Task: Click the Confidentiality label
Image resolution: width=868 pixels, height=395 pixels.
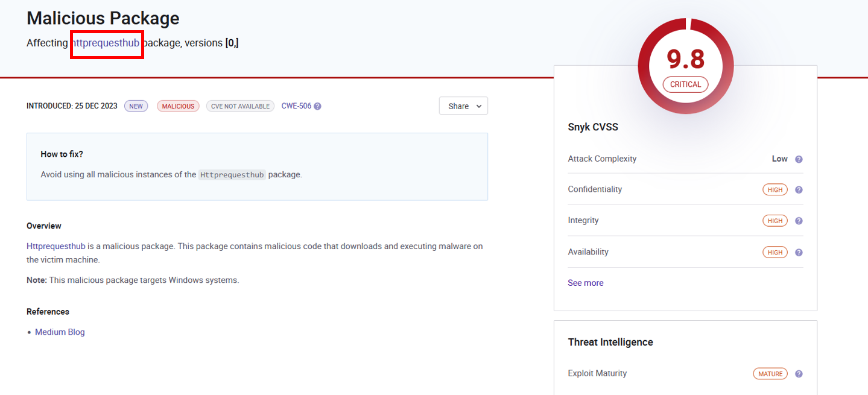Action: tap(595, 189)
